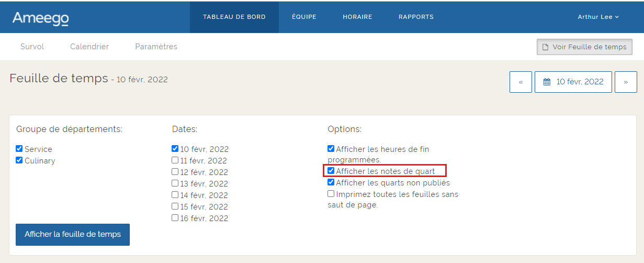644x263 pixels.
Task: Open the Paramètres sub-tab
Action: 156,47
